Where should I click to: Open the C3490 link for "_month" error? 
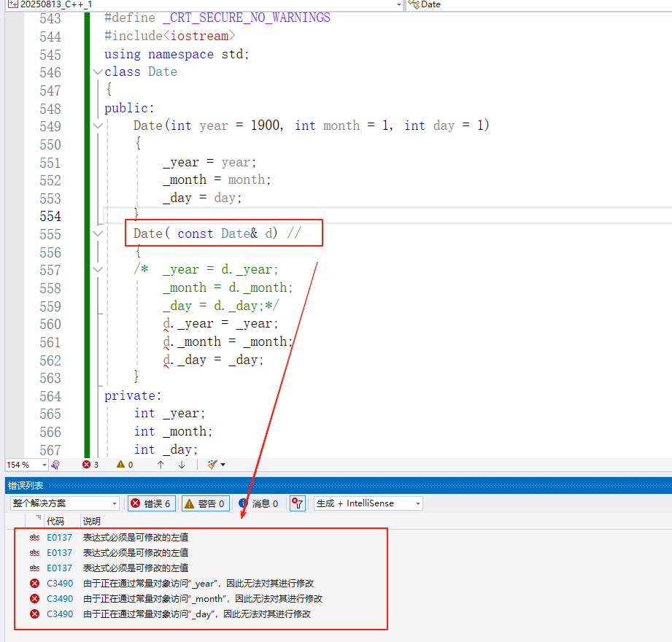tap(60, 599)
